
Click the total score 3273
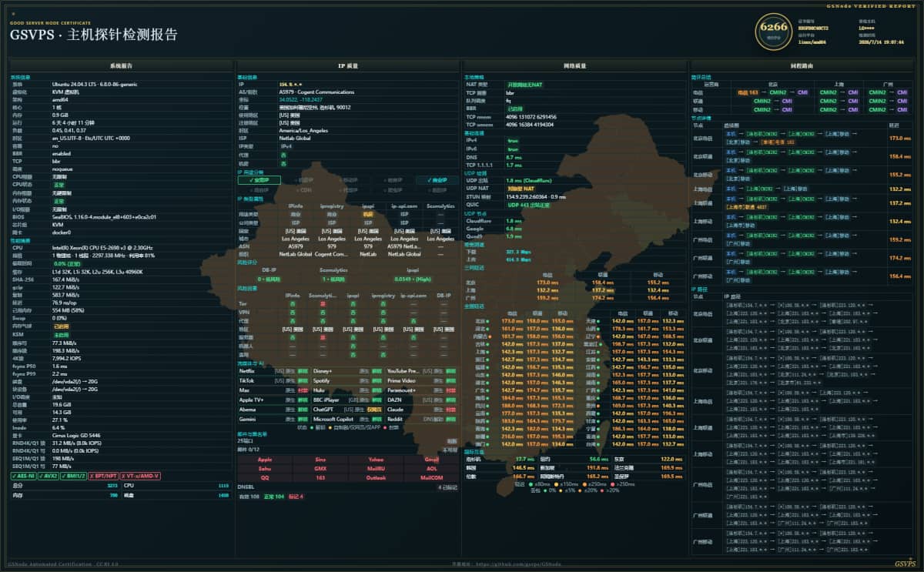(112, 486)
